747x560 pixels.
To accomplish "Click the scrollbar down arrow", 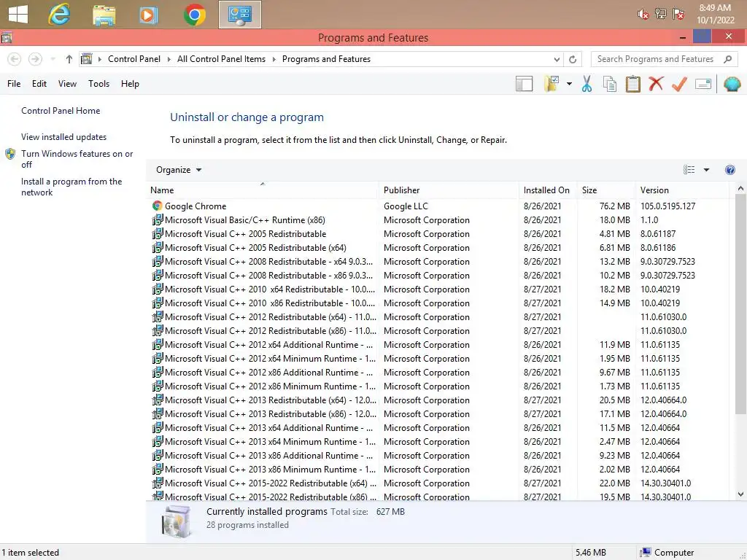I will click(740, 494).
